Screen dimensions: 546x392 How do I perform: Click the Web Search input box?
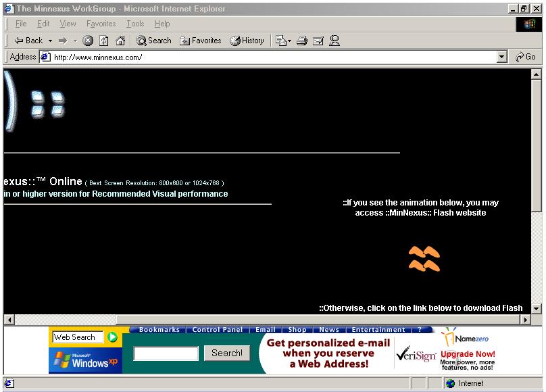point(78,337)
